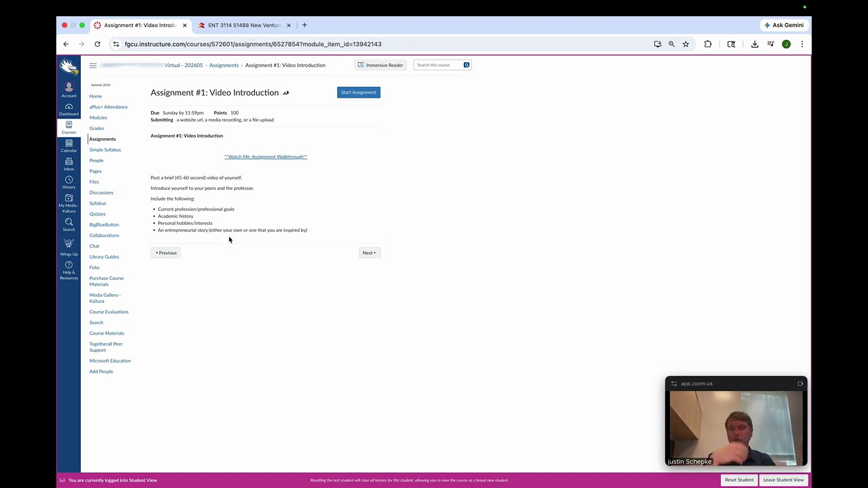This screenshot has height=488, width=868.
Task: Open Modules in the course menu
Action: tap(98, 117)
